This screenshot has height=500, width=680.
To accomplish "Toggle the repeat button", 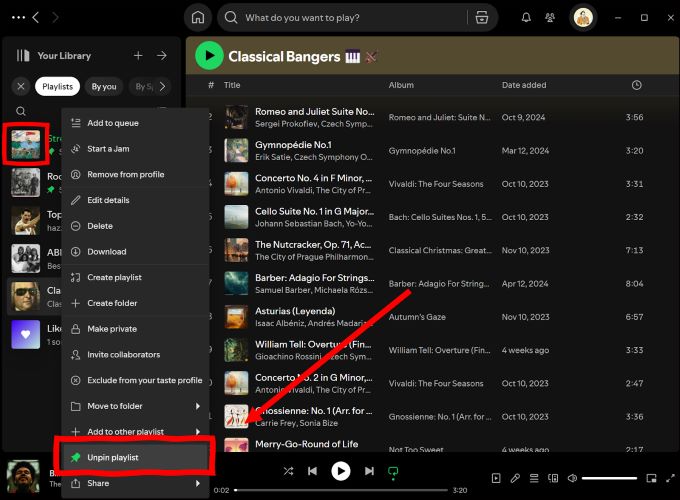I will [x=393, y=472].
